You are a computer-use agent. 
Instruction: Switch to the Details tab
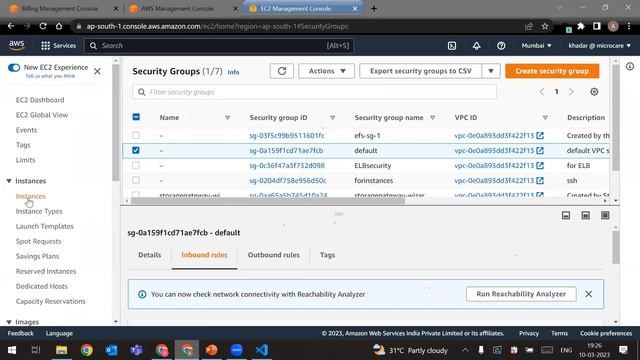[x=150, y=255]
